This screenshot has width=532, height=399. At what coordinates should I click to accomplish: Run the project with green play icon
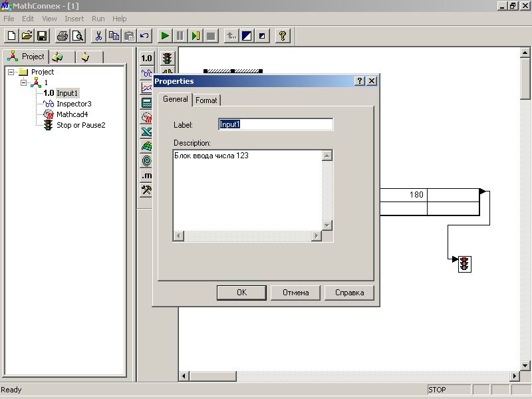pos(165,36)
